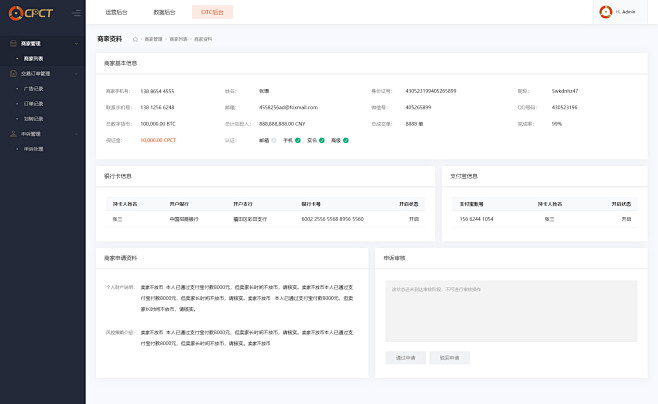Collapse the 交易订单管理 menu chevron
The height and width of the screenshot is (404, 658).
76,74
